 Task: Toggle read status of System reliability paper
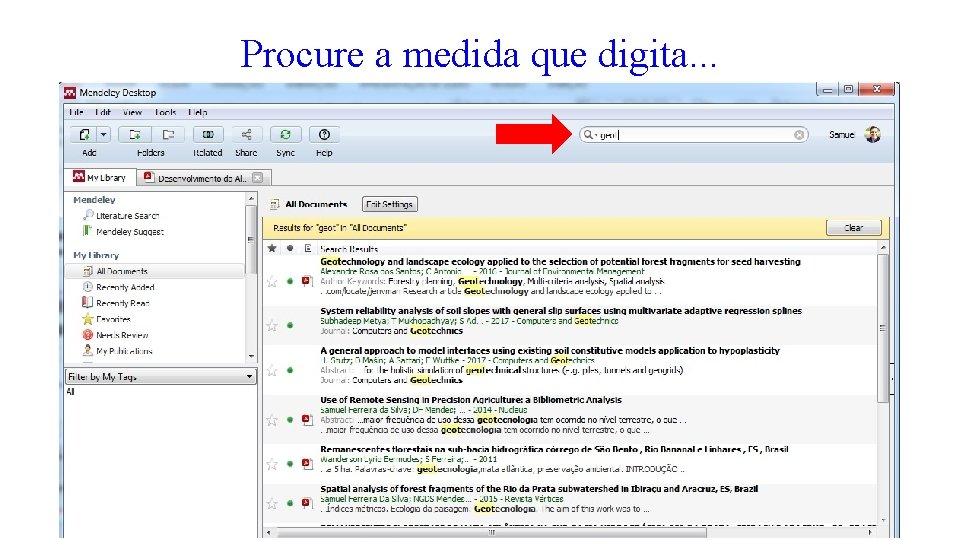290,325
